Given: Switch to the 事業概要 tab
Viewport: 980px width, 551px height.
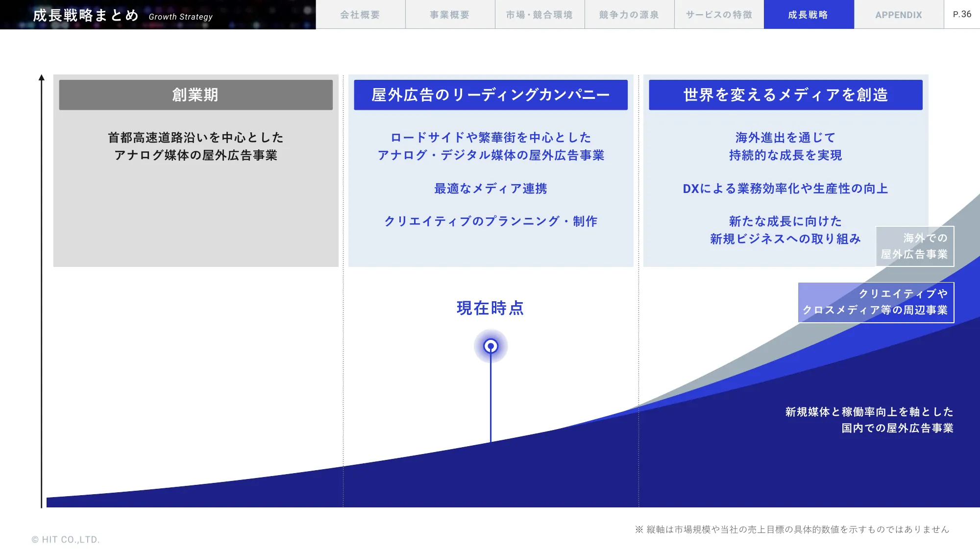Looking at the screenshot, I should (450, 14).
